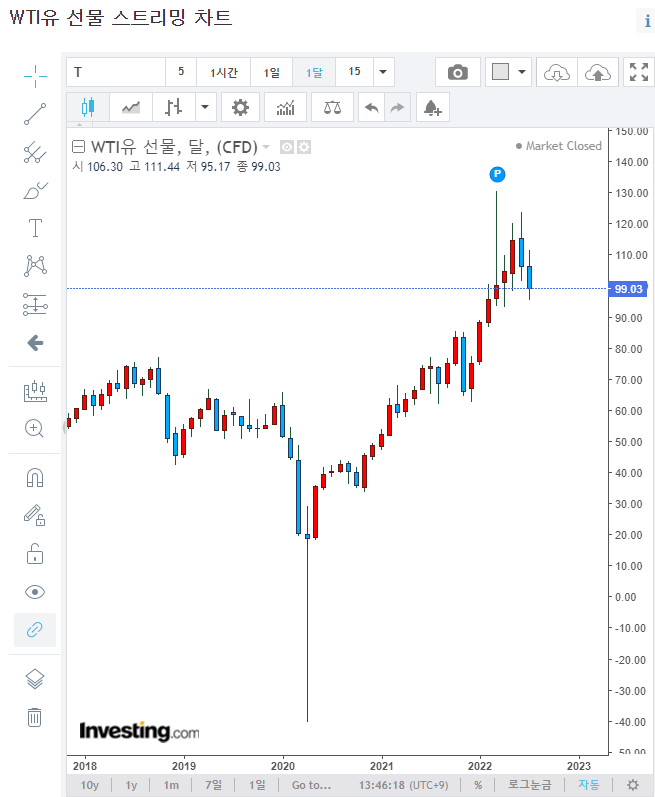Open the interval dropdown arrow

pos(384,72)
